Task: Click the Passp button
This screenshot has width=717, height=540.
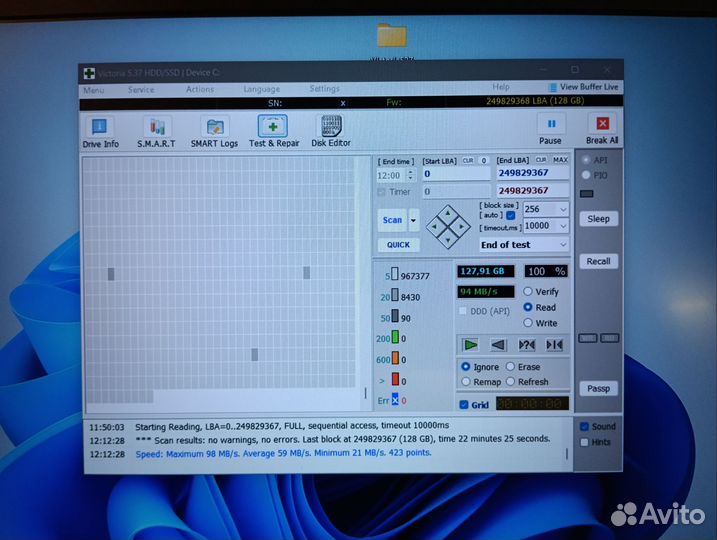Action: pos(599,388)
